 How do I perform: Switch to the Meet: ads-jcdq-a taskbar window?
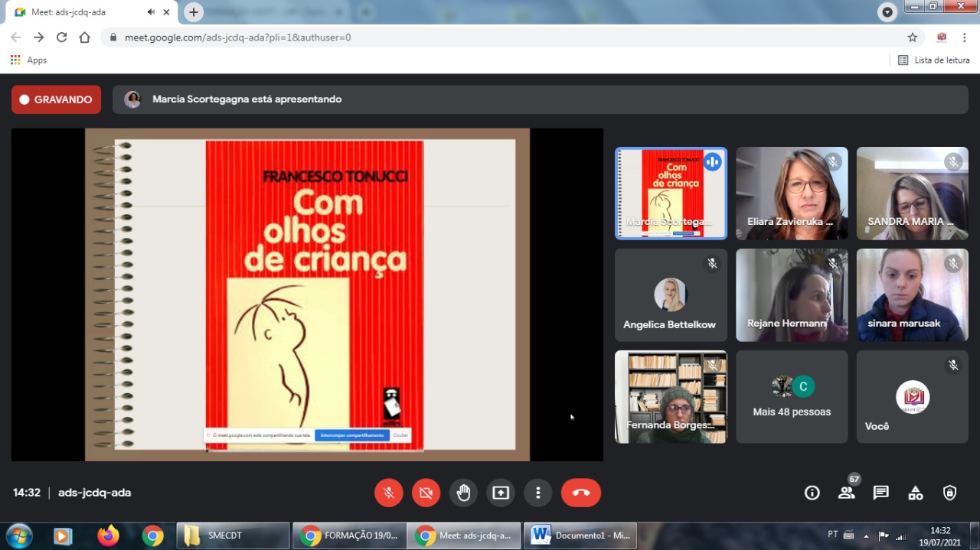(464, 535)
